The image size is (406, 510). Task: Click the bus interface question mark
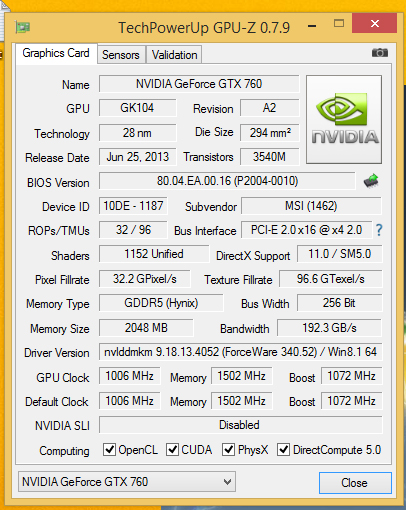(379, 230)
